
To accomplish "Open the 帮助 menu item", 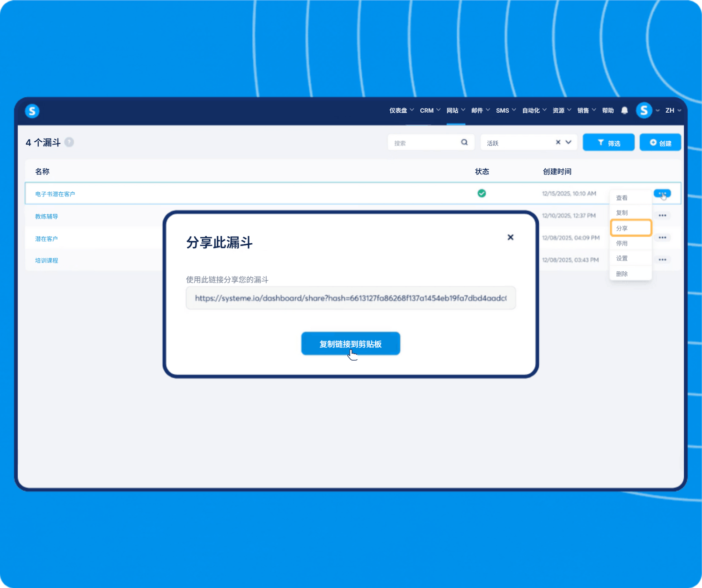I will [x=608, y=110].
